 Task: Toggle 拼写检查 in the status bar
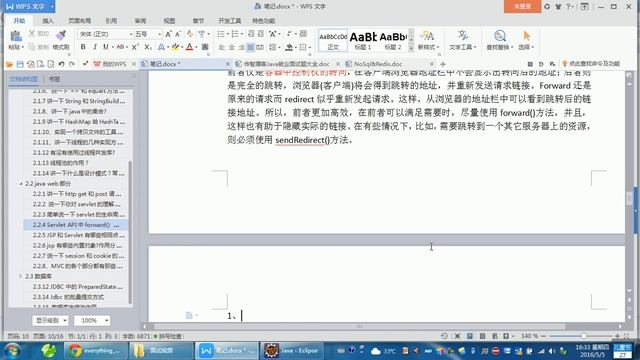168,336
